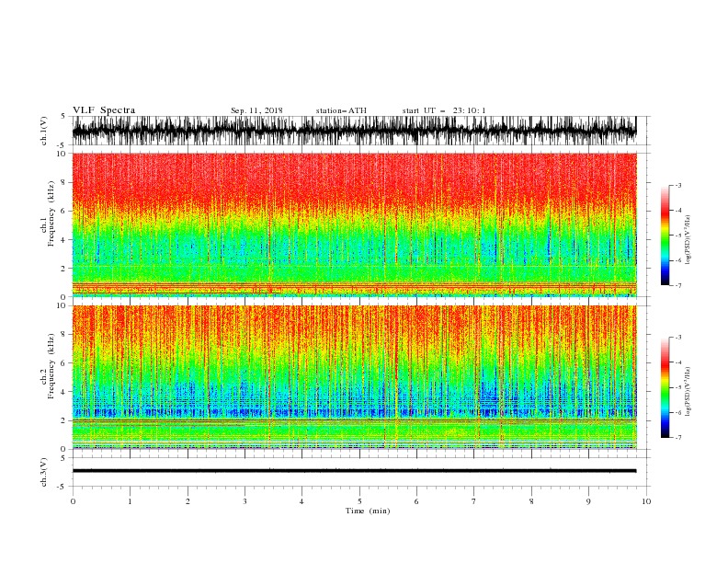Select the date text "Sep. 11, 2018"
The width and height of the screenshot is (728, 563).
[256, 110]
